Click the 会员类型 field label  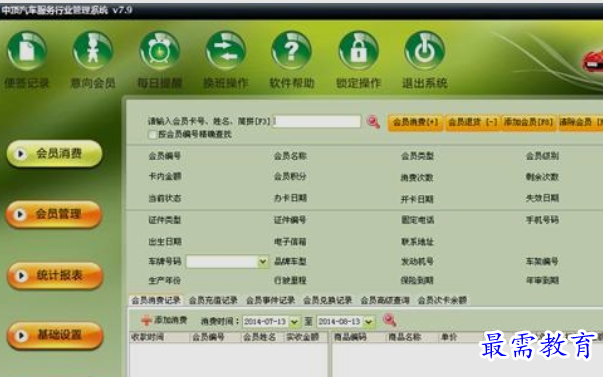[x=417, y=156]
